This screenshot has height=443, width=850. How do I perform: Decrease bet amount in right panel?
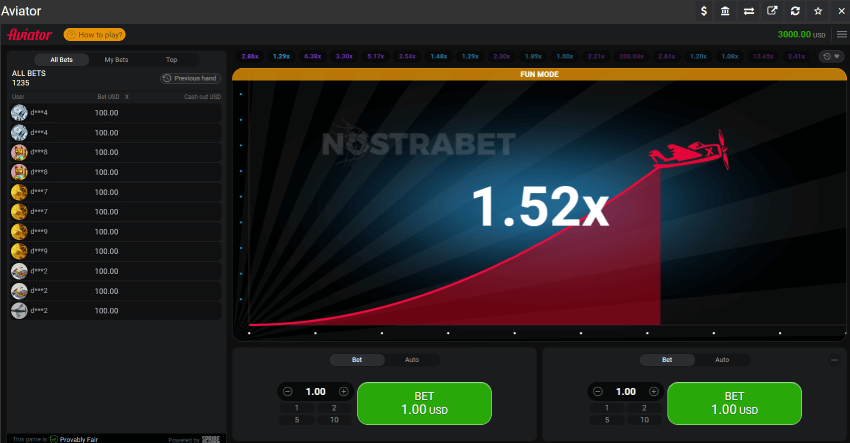point(598,391)
